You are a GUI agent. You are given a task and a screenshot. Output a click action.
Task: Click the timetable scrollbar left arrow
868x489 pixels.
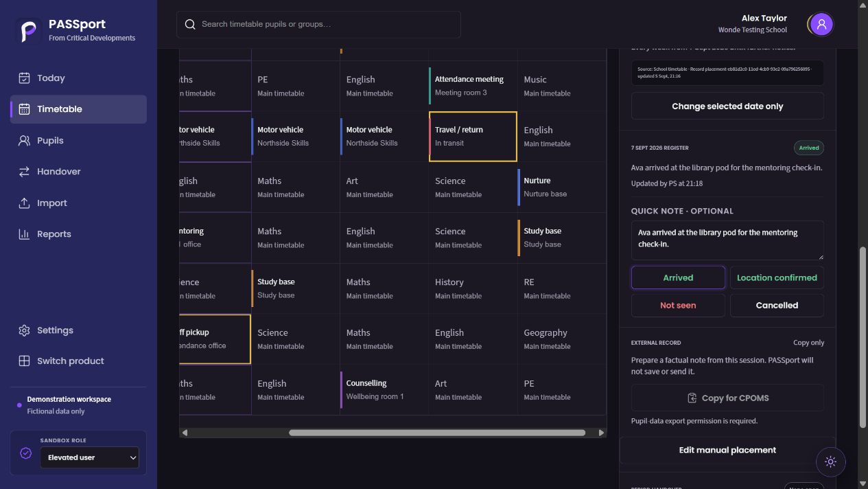[185, 433]
